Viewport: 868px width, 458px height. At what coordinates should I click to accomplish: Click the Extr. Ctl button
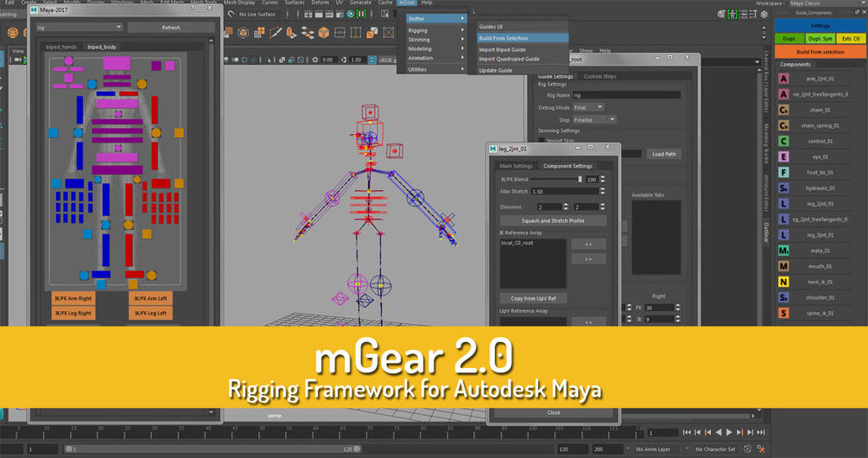click(851, 39)
